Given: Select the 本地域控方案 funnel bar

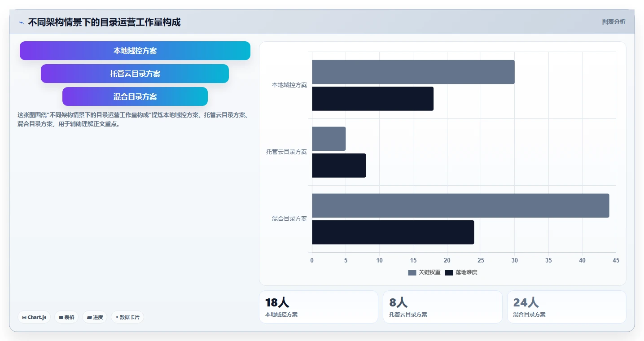Looking at the screenshot, I should click(135, 51).
